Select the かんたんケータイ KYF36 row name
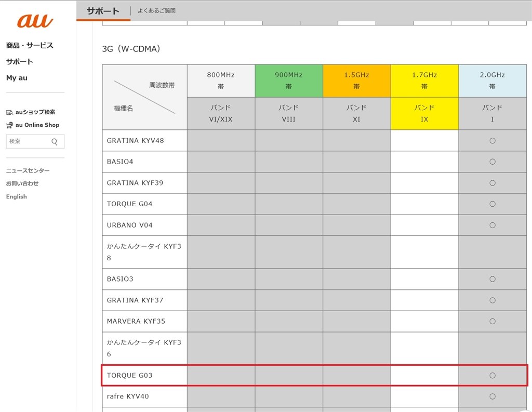Image resolution: width=532 pixels, height=412 pixels. (x=144, y=348)
